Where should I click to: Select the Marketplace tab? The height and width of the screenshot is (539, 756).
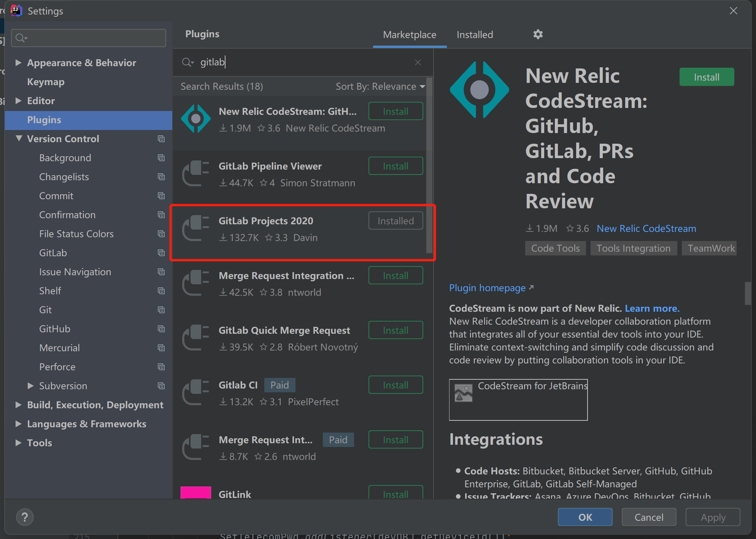coord(410,35)
